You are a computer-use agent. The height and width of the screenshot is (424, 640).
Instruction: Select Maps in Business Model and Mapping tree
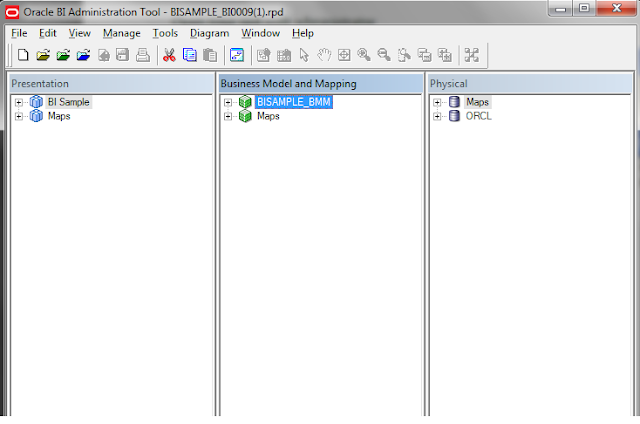coord(268,116)
